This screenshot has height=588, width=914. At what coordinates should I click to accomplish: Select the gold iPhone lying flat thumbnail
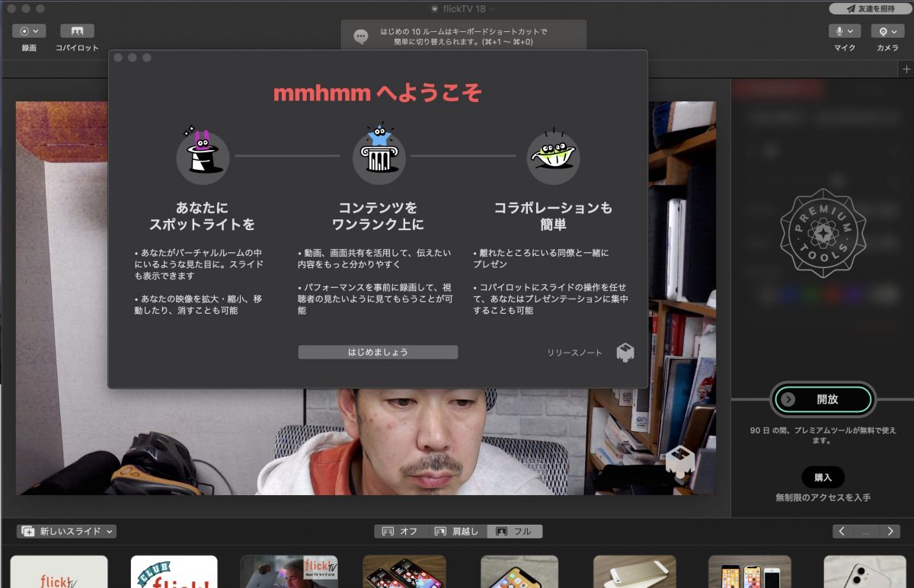click(634, 571)
